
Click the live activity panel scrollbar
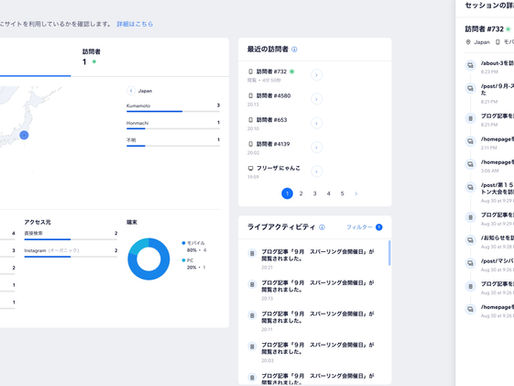click(x=390, y=253)
